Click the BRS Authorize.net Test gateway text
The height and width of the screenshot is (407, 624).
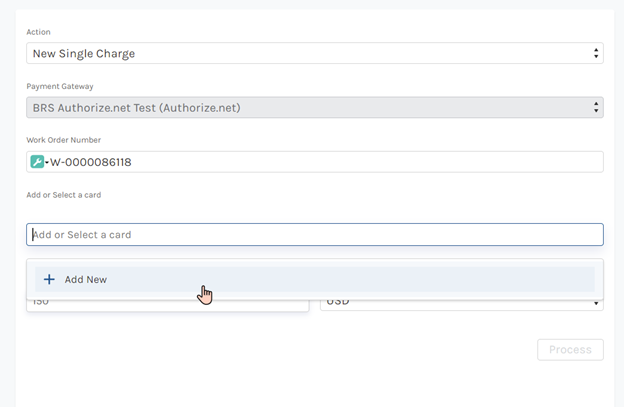point(136,107)
